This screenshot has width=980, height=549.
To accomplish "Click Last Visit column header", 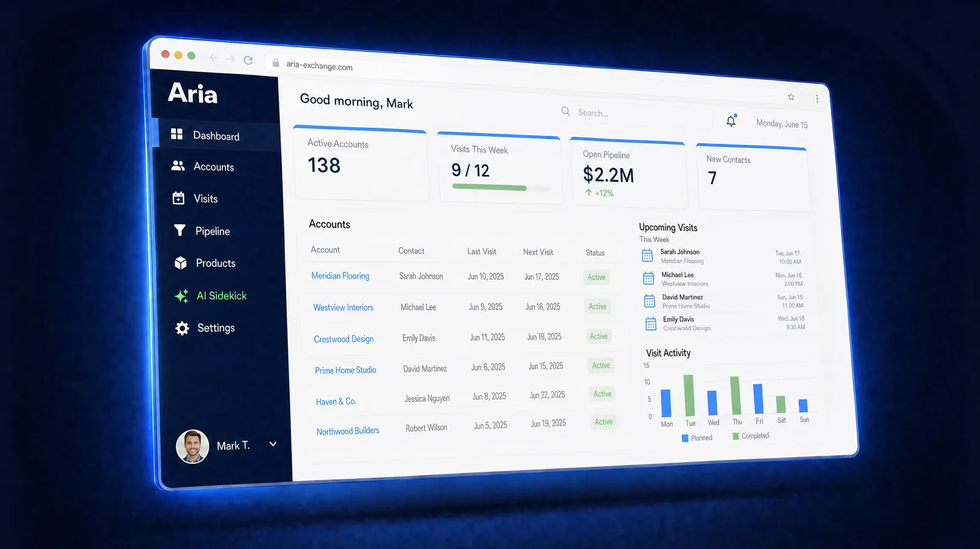I will (481, 252).
